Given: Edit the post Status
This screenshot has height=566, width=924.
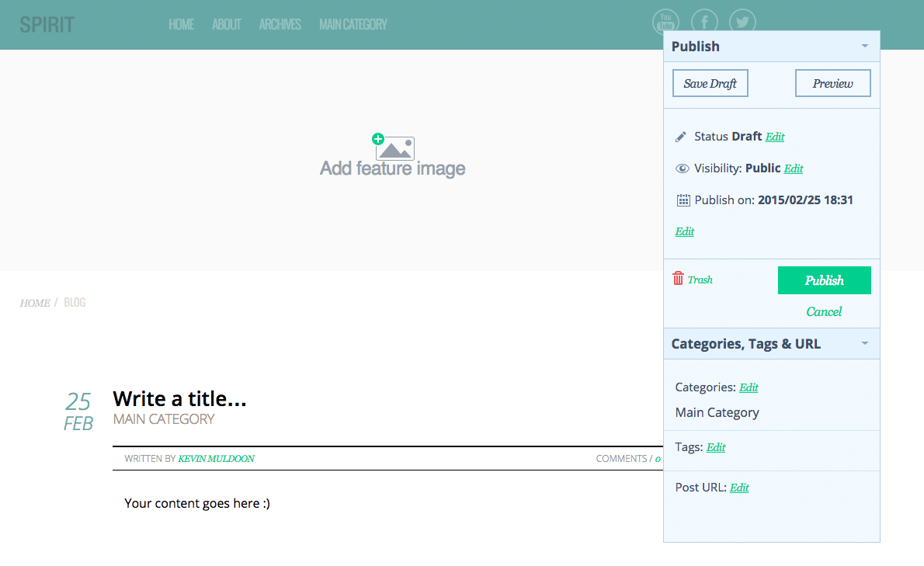Looking at the screenshot, I should pyautogui.click(x=775, y=137).
